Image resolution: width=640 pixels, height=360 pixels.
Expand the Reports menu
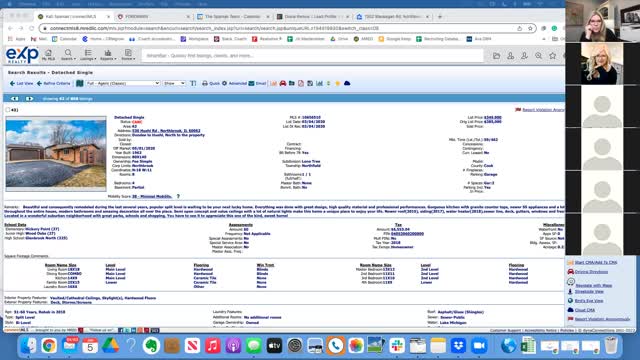tap(108, 55)
